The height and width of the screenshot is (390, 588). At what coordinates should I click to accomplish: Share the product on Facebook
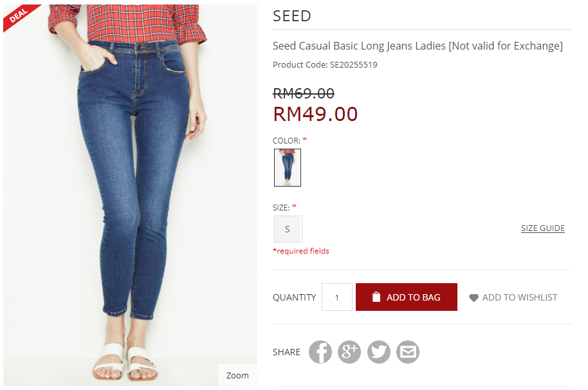click(320, 352)
